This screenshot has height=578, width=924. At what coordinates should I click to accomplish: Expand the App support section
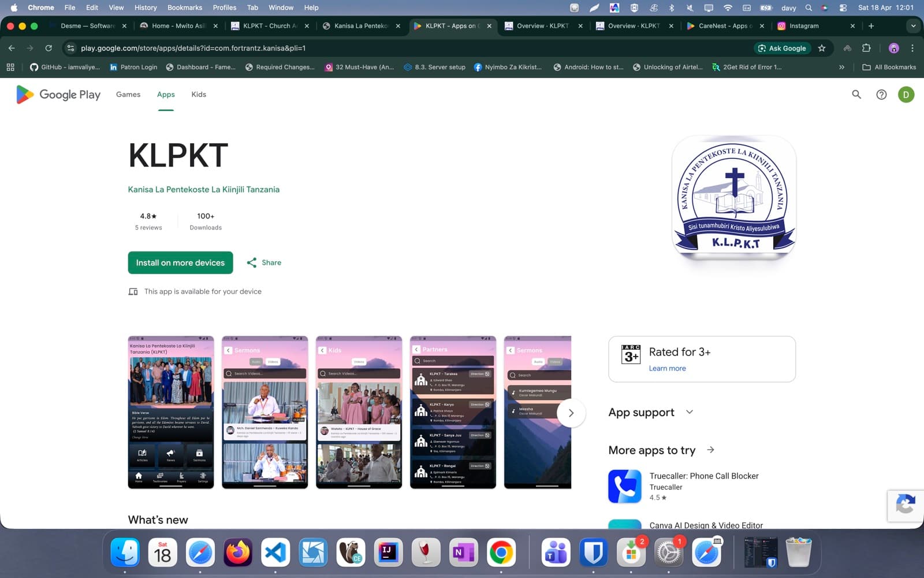689,412
